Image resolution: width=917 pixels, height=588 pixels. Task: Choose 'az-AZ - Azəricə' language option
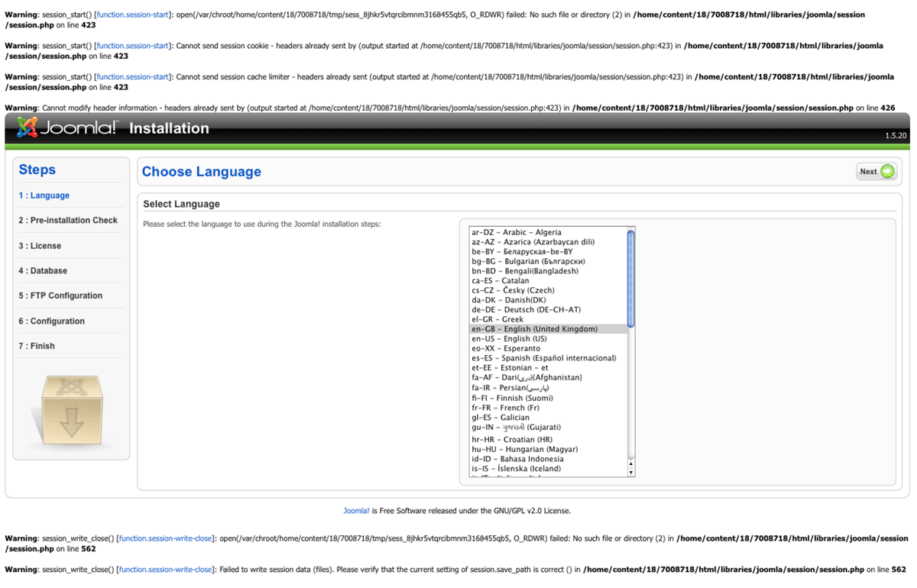(x=548, y=242)
